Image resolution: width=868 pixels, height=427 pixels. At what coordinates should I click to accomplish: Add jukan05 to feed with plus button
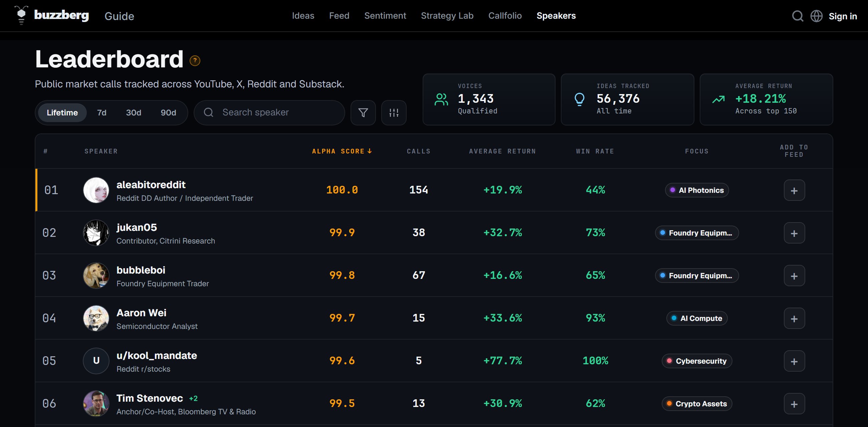(x=794, y=233)
